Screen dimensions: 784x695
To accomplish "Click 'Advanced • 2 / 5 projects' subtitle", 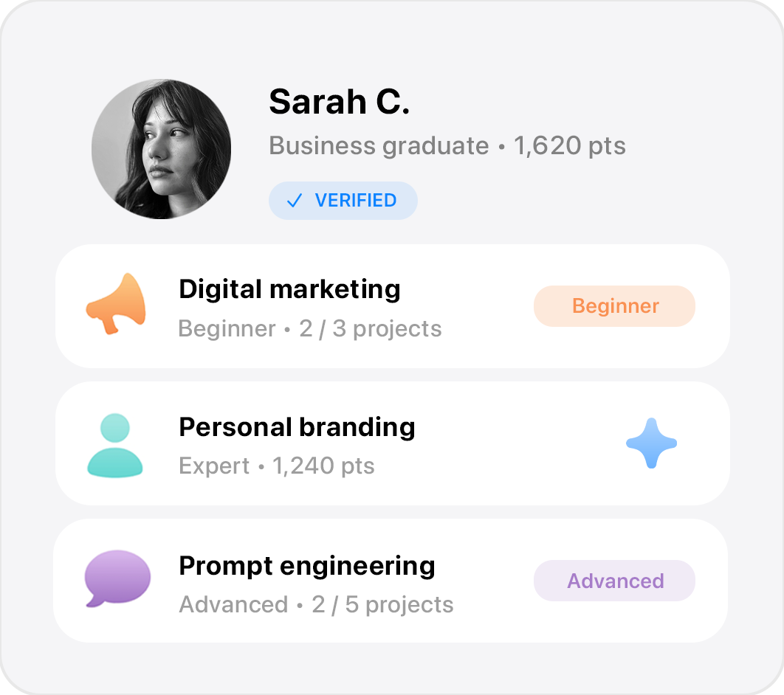I will pos(316,604).
